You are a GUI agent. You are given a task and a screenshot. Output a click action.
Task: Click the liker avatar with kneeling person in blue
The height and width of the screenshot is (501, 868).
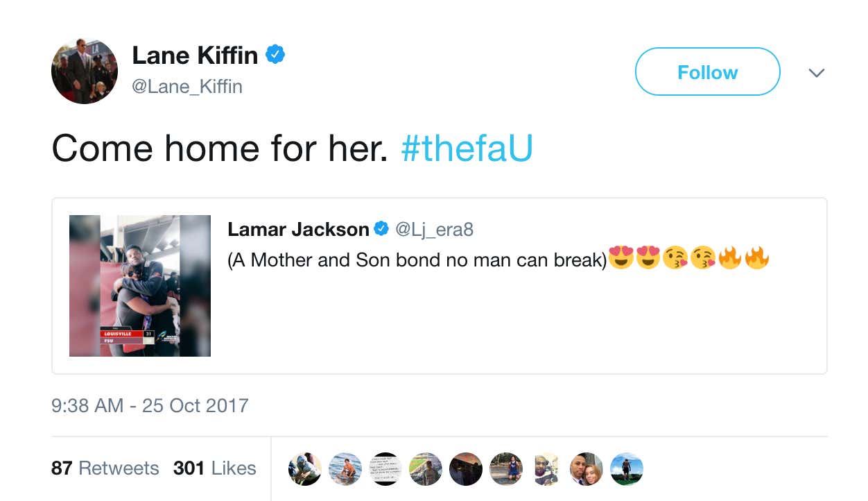pyautogui.click(x=506, y=469)
